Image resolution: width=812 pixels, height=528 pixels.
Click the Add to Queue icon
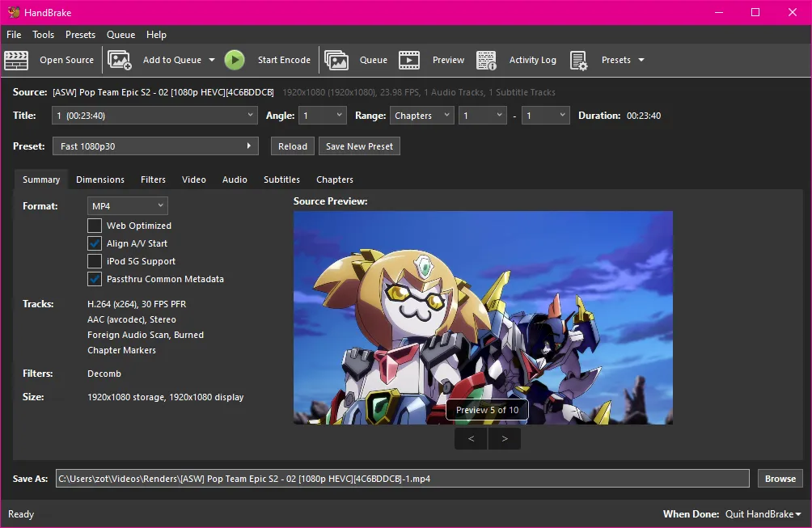click(120, 60)
